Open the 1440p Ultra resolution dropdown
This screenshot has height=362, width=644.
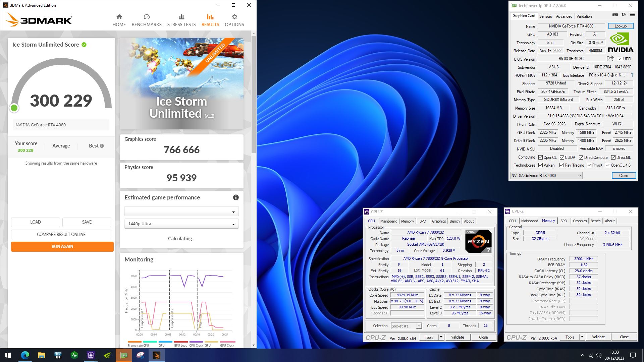[x=181, y=224]
